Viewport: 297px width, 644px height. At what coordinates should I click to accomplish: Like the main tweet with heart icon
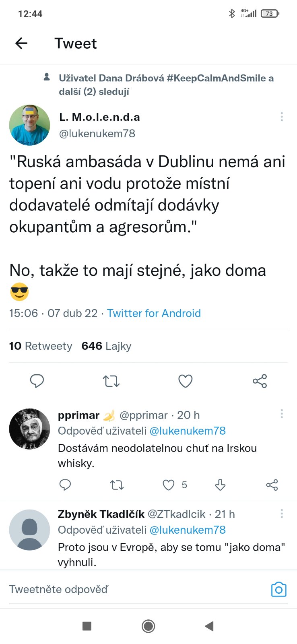[x=186, y=381]
